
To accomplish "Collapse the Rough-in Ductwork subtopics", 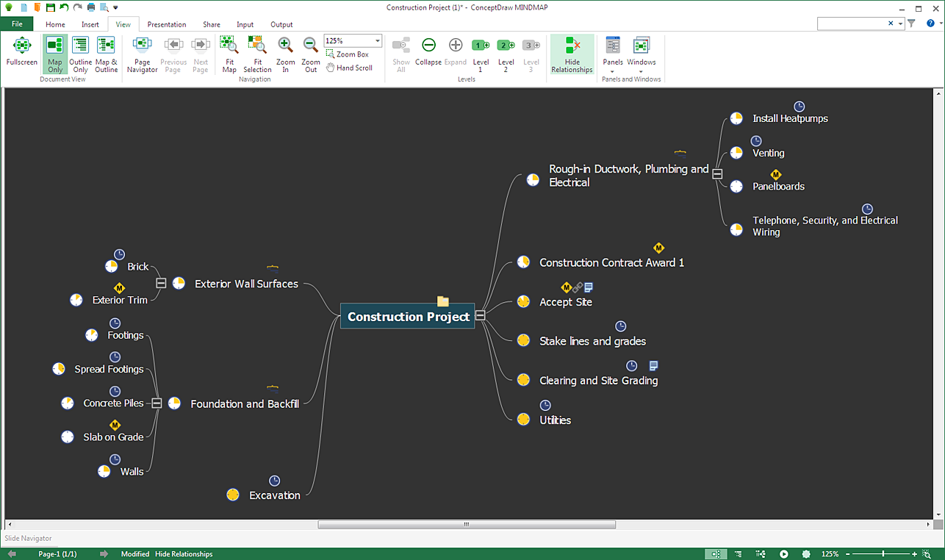I will [717, 174].
